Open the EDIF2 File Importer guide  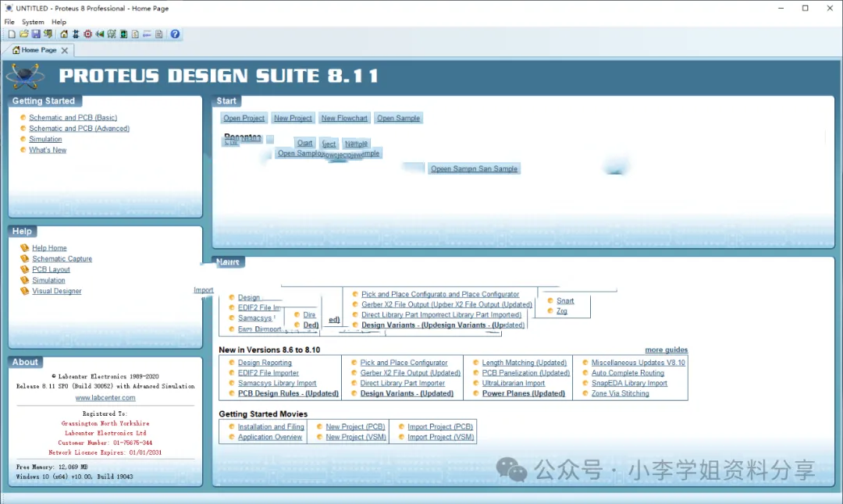pos(268,373)
